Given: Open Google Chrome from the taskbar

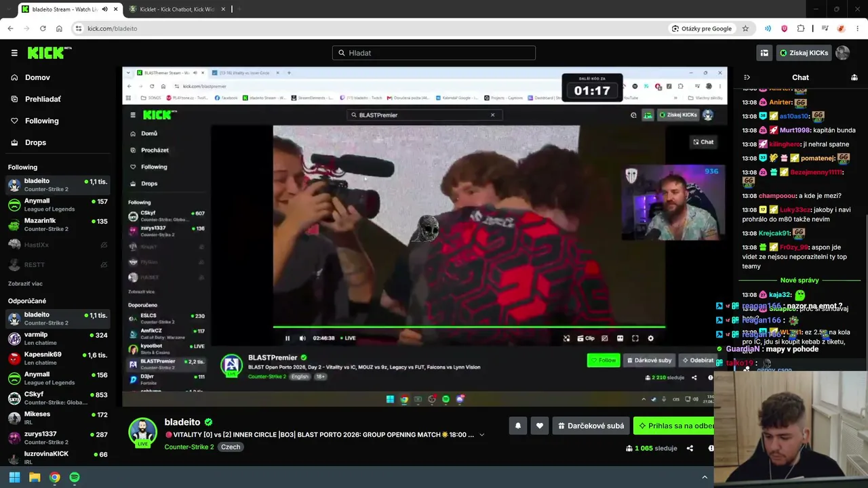Looking at the screenshot, I should tap(54, 477).
